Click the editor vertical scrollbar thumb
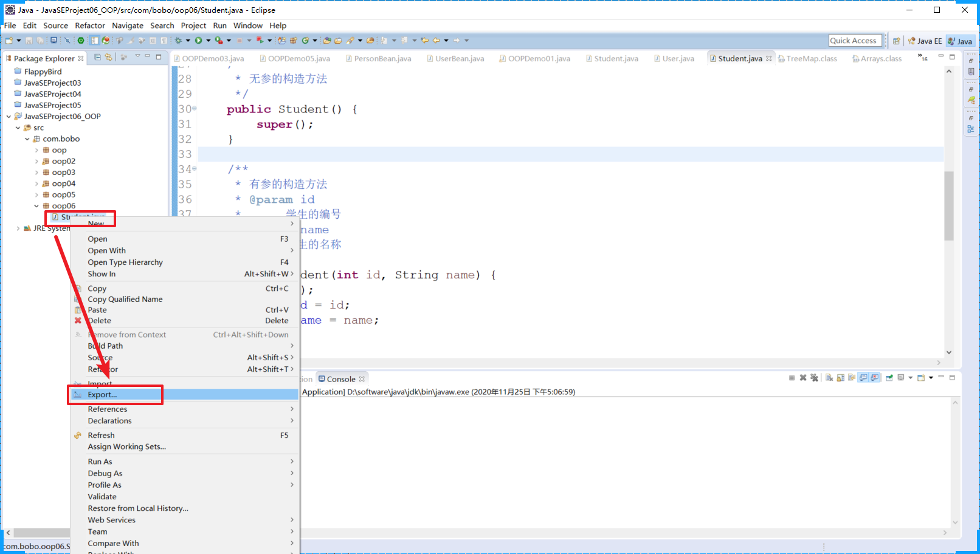This screenshot has height=554, width=980. 948,206
